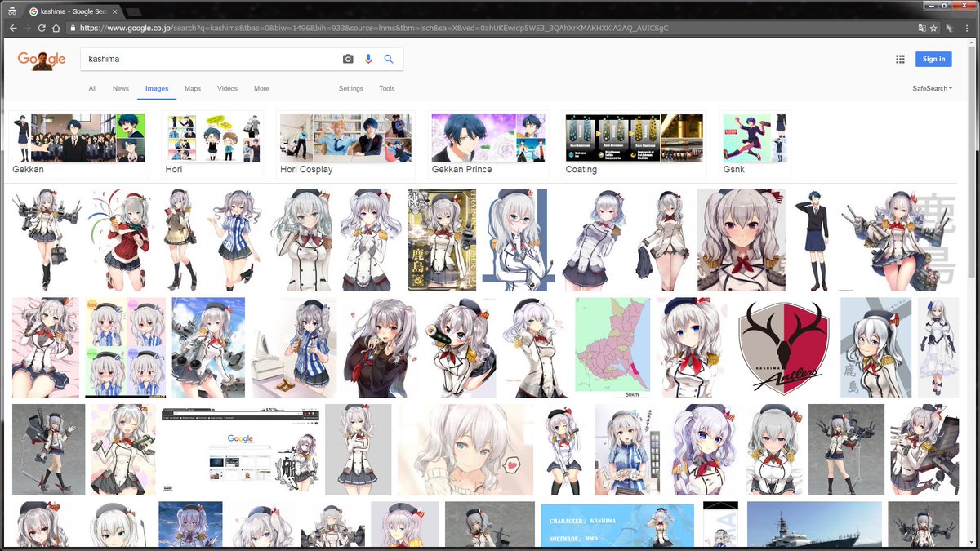The image size is (980, 551).
Task: Open the Kashima Antlers logo image
Action: click(785, 347)
